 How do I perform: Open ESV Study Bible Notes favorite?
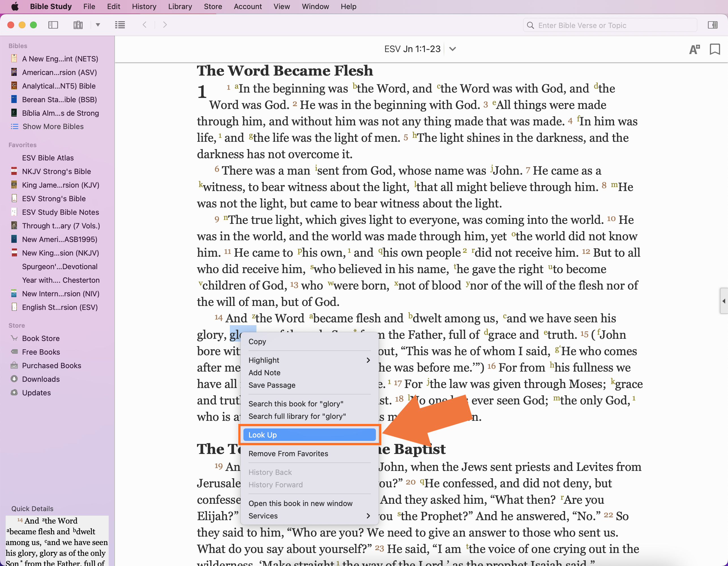pyautogui.click(x=60, y=212)
